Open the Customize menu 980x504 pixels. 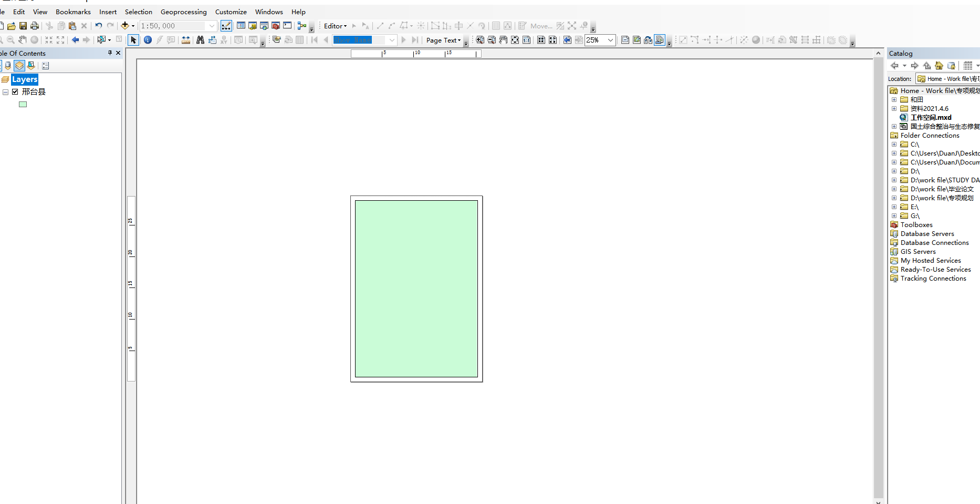(x=231, y=12)
